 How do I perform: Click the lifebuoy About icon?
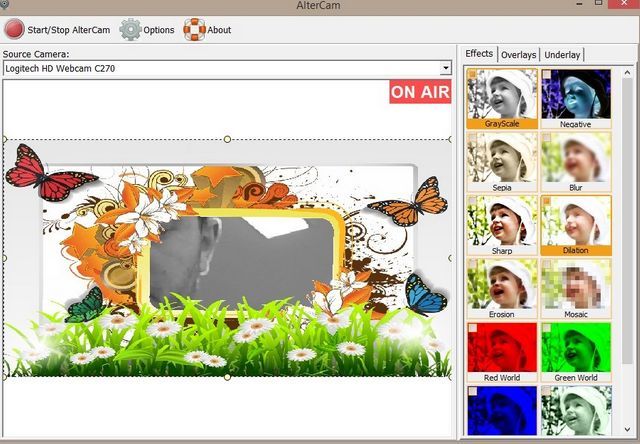tap(194, 29)
